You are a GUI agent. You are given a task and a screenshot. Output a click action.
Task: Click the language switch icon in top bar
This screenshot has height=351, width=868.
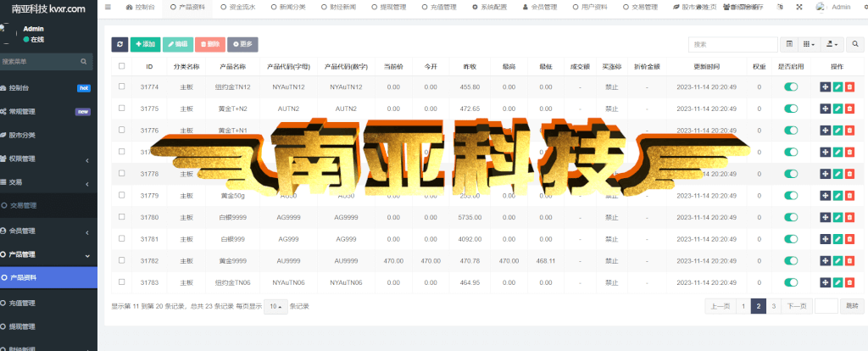pos(780,7)
